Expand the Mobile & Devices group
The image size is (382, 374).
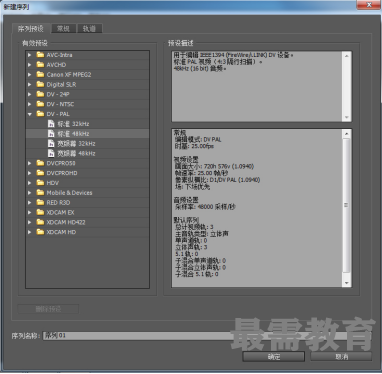coord(30,193)
